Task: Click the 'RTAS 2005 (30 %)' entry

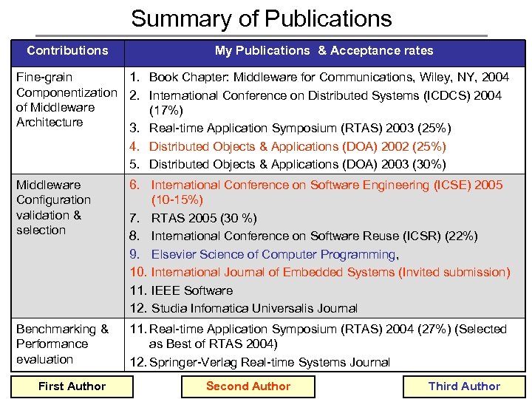Action: point(193,218)
